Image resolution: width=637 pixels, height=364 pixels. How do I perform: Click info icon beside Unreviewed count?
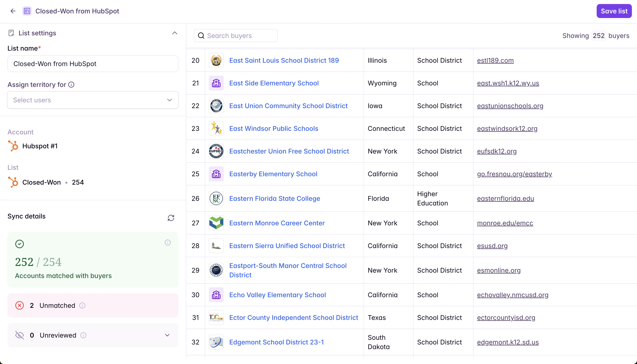tap(83, 335)
